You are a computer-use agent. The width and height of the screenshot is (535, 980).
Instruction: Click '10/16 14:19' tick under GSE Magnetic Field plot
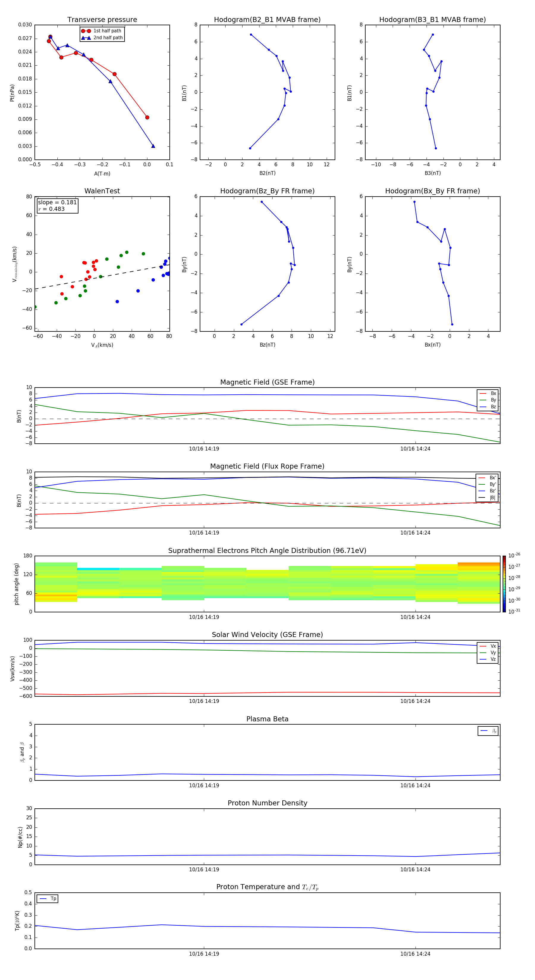[x=204, y=449]
